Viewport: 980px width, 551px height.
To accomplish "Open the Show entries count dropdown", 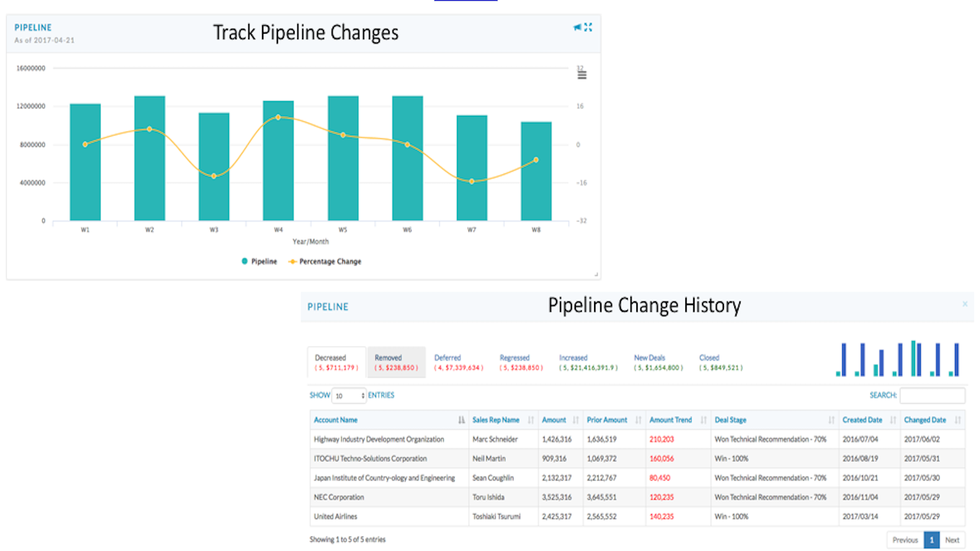I will [349, 395].
